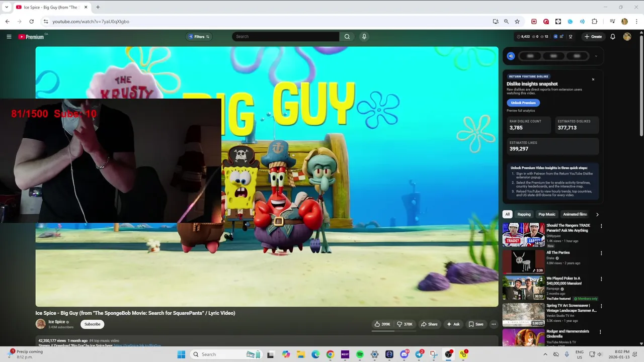This screenshot has width=644, height=362.
Task: Select the Animated films filter chip
Action: point(575,214)
